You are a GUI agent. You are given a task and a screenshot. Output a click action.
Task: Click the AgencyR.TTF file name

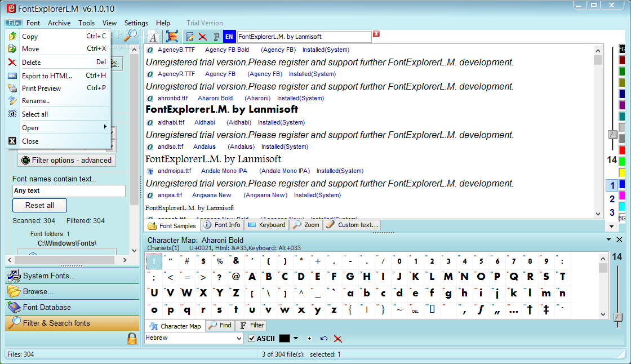pos(176,74)
